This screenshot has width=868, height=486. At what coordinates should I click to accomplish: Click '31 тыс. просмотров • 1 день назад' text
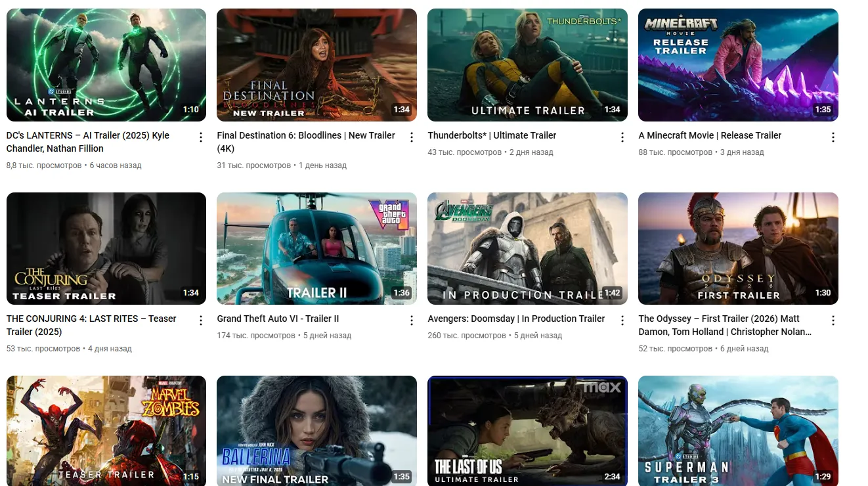coord(282,166)
